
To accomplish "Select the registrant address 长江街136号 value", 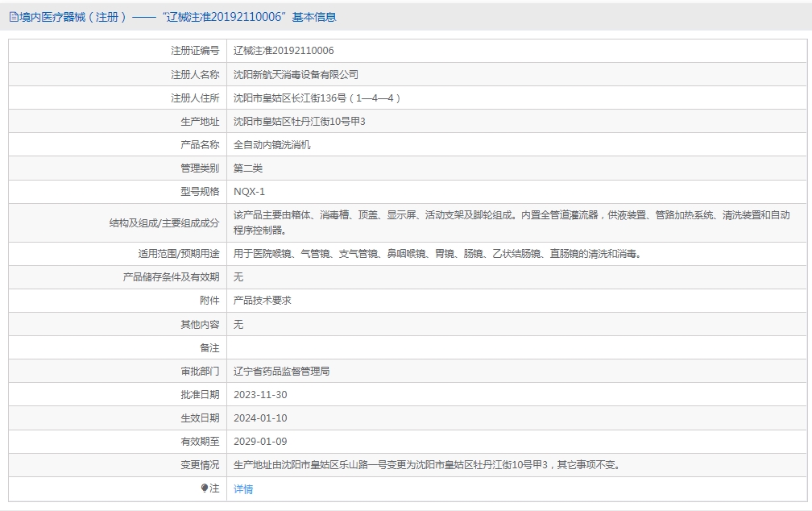I will [317, 98].
